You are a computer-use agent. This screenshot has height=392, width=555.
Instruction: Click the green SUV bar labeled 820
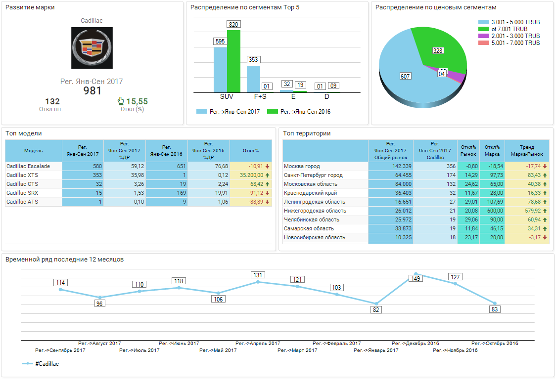pyautogui.click(x=233, y=62)
